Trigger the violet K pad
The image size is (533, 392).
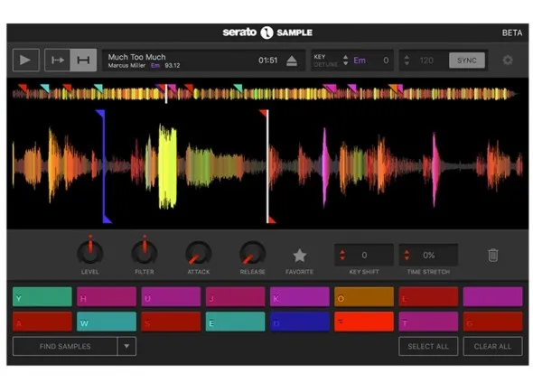pyautogui.click(x=299, y=297)
